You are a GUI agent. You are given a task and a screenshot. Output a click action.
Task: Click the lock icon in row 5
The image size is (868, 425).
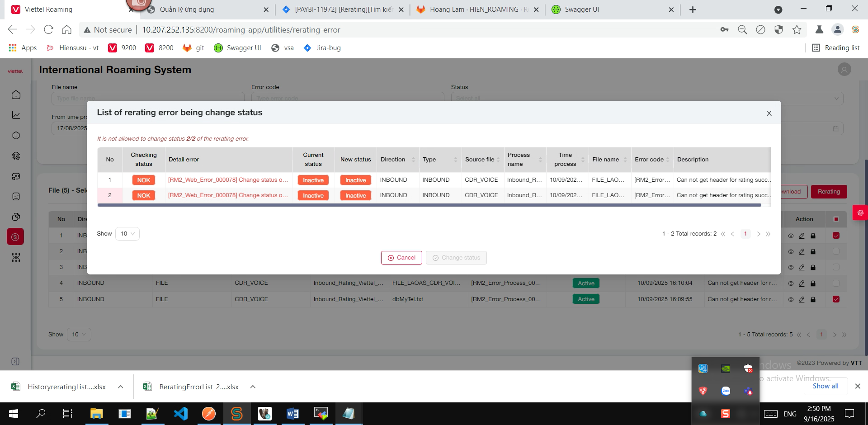[813, 299]
